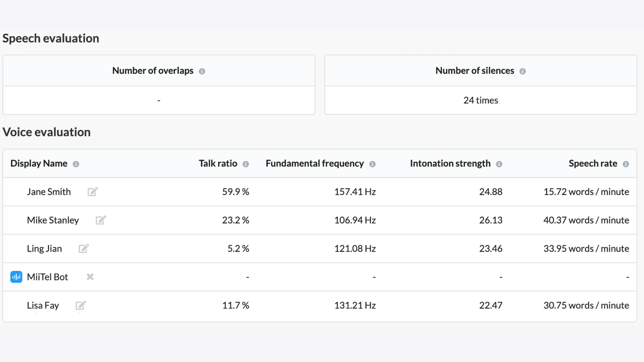644x362 pixels.
Task: Click Fundamental frequency info icon
Action: click(x=372, y=164)
